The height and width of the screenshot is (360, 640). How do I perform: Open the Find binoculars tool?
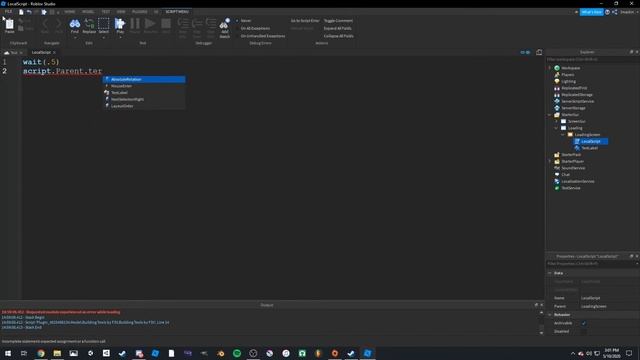(74, 25)
